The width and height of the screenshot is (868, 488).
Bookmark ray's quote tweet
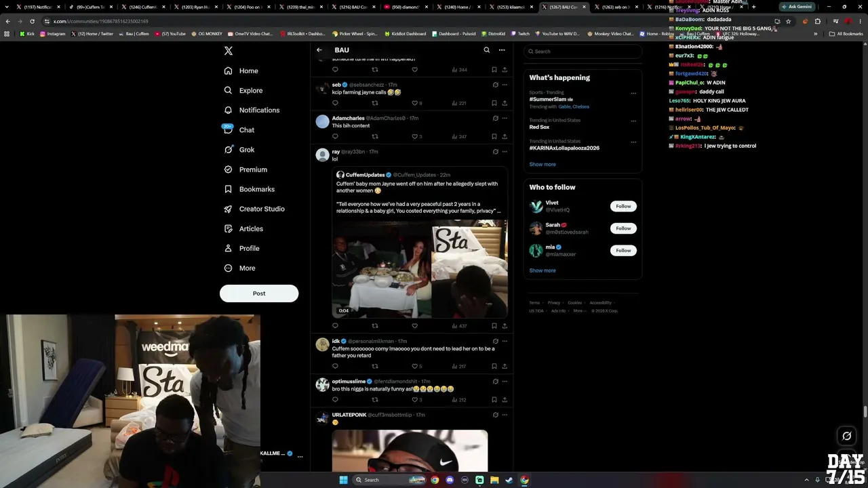click(x=494, y=326)
